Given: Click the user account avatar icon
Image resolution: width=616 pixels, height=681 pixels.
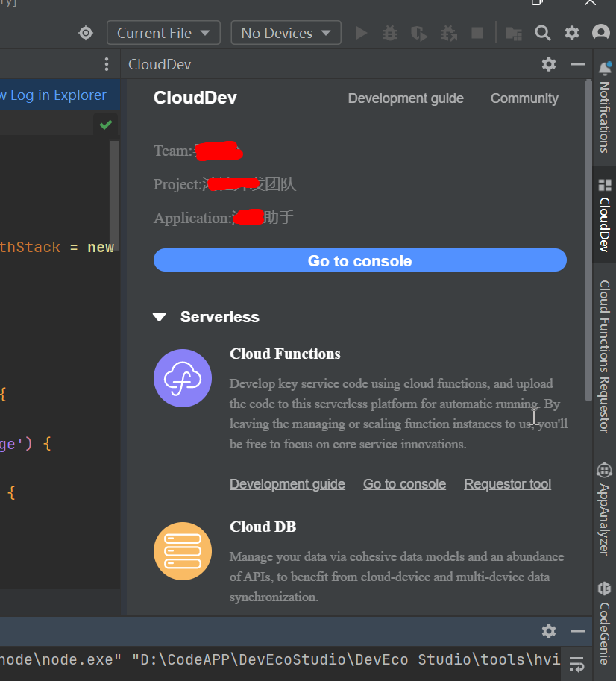Looking at the screenshot, I should pos(601,33).
